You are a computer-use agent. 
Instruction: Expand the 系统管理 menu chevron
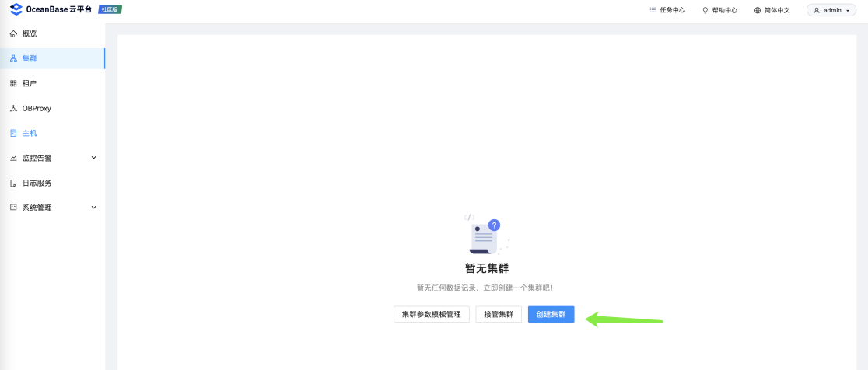pos(93,208)
